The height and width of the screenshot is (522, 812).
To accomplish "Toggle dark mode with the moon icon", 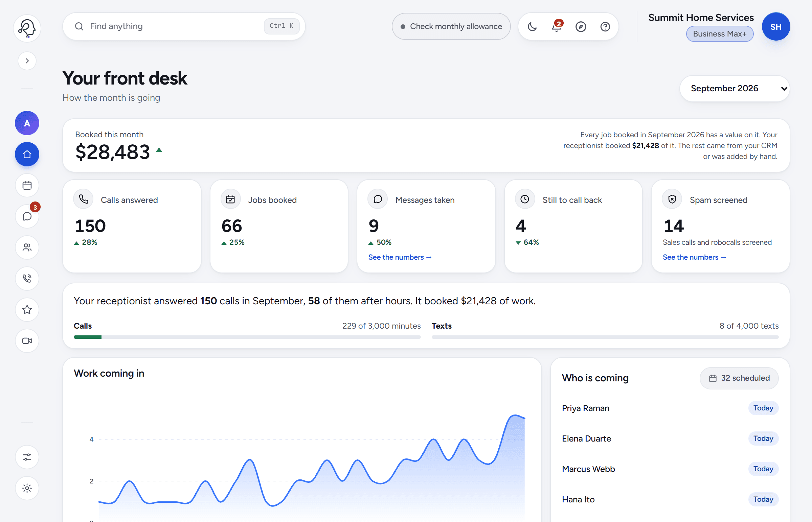I will tap(532, 26).
